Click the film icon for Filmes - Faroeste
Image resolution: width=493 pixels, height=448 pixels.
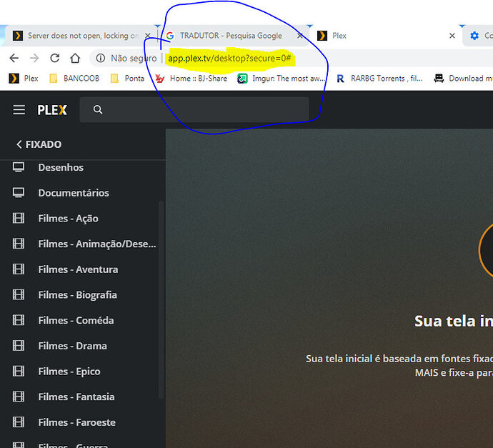click(x=19, y=422)
